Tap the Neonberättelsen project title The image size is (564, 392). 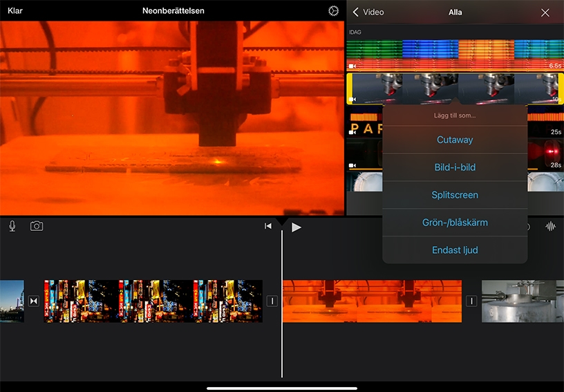[173, 11]
